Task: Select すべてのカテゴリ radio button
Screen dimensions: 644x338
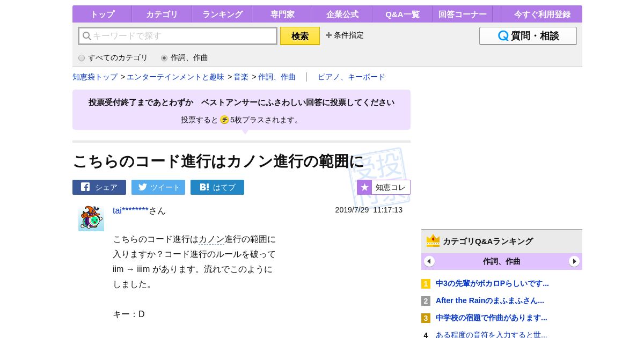Action: (x=82, y=58)
